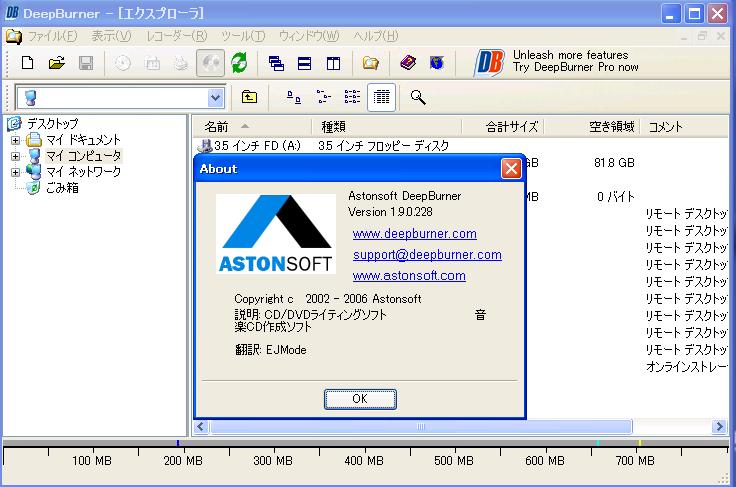The image size is (736, 487).
Task: Open a project with the folder icon
Action: 57,63
